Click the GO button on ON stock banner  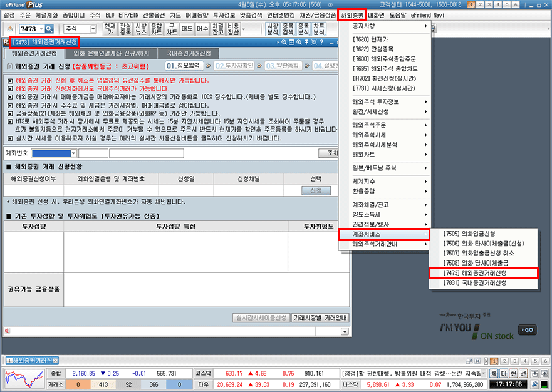click(x=528, y=330)
